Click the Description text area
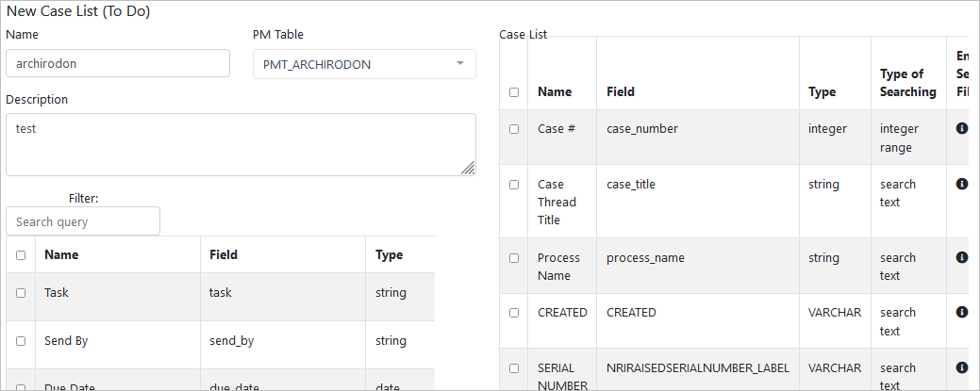Screen dimensions: 980x391 click(x=241, y=144)
